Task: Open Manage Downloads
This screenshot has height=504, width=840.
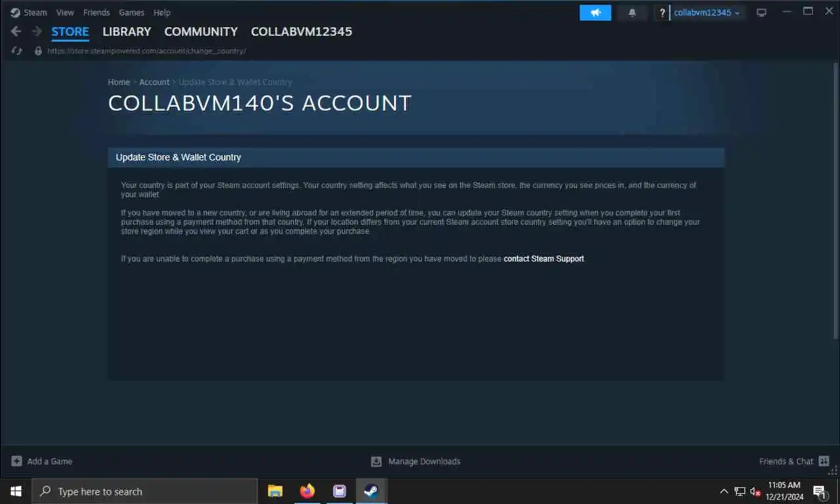Action: point(424,461)
